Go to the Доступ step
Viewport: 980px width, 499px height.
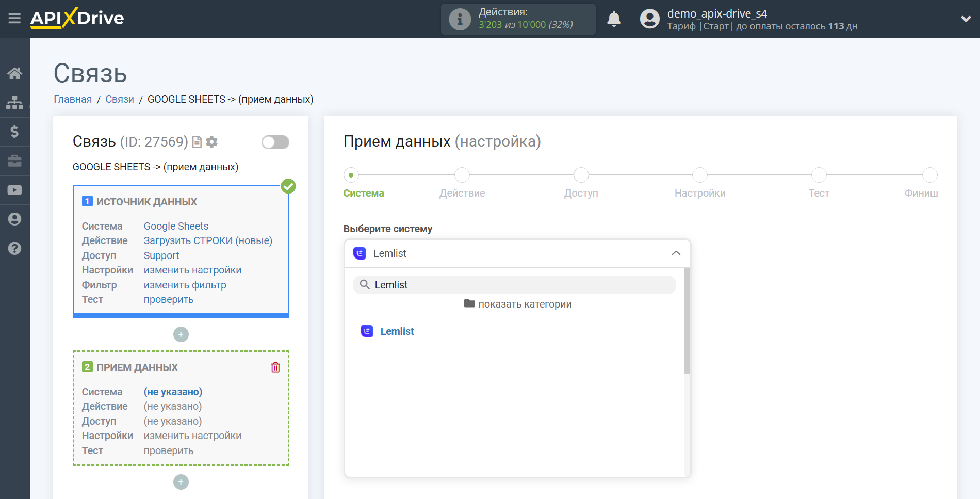581,175
